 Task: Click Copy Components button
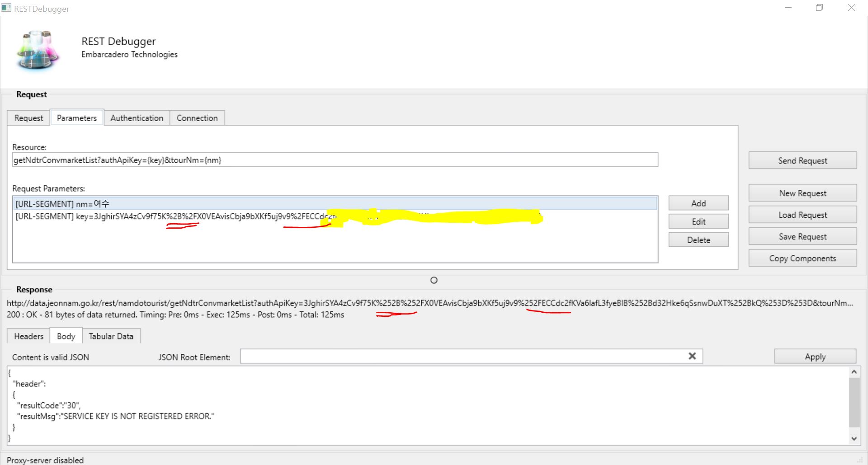pos(802,258)
